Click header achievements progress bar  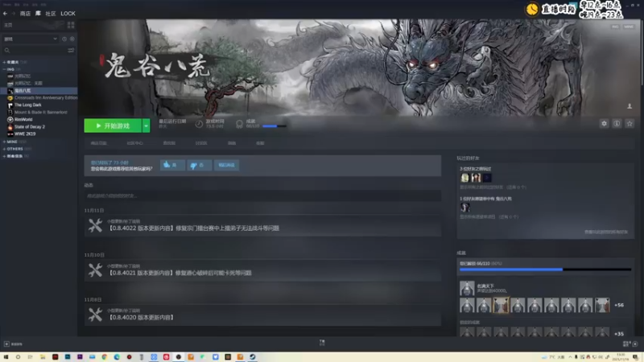click(274, 126)
